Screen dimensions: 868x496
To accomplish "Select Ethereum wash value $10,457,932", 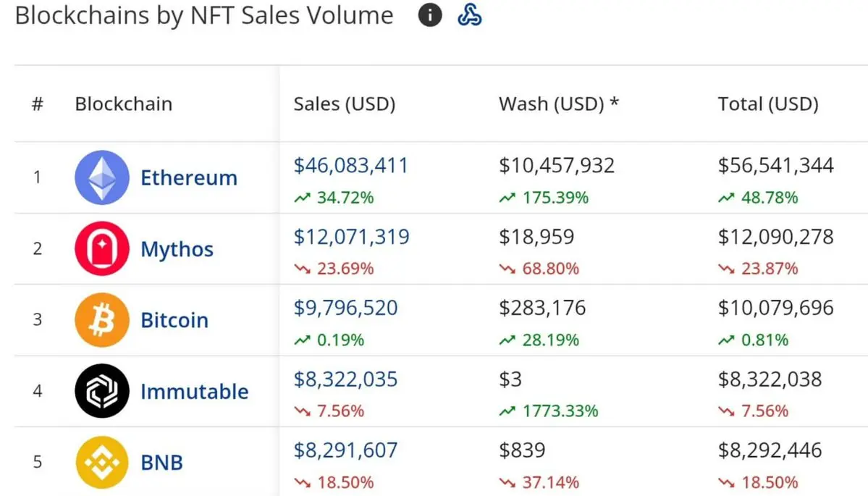I will [x=556, y=166].
